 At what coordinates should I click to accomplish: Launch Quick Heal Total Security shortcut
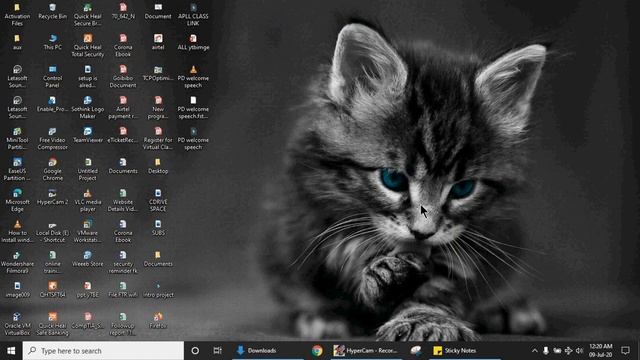[88, 46]
